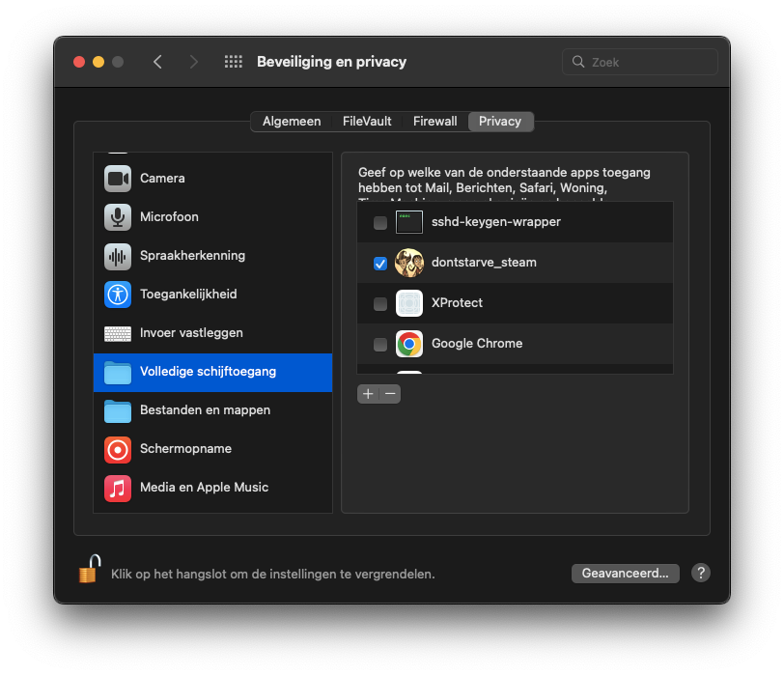Image resolution: width=784 pixels, height=675 pixels.
Task: Enable XProtect full disk access checkbox
Action: [x=380, y=303]
